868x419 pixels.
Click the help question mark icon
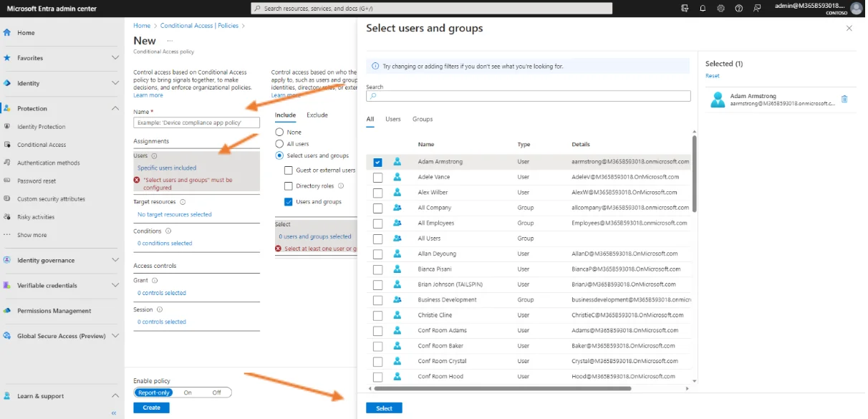[x=738, y=9]
